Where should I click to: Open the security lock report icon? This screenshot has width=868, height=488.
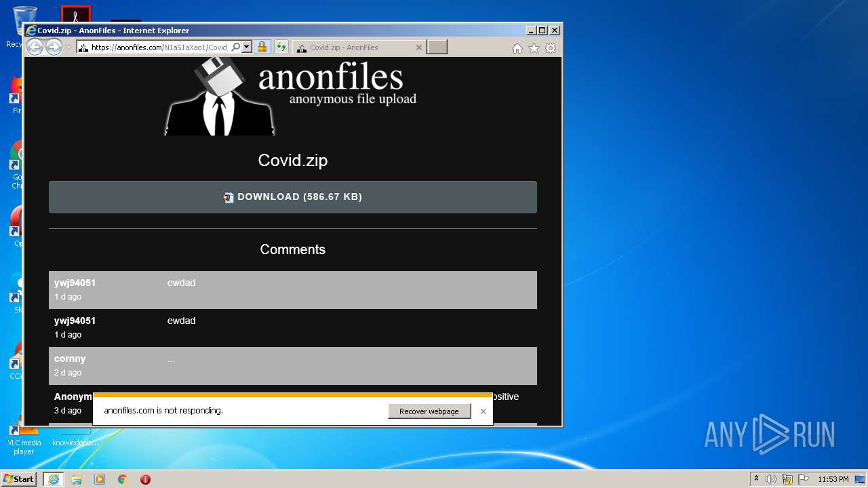pyautogui.click(x=262, y=47)
